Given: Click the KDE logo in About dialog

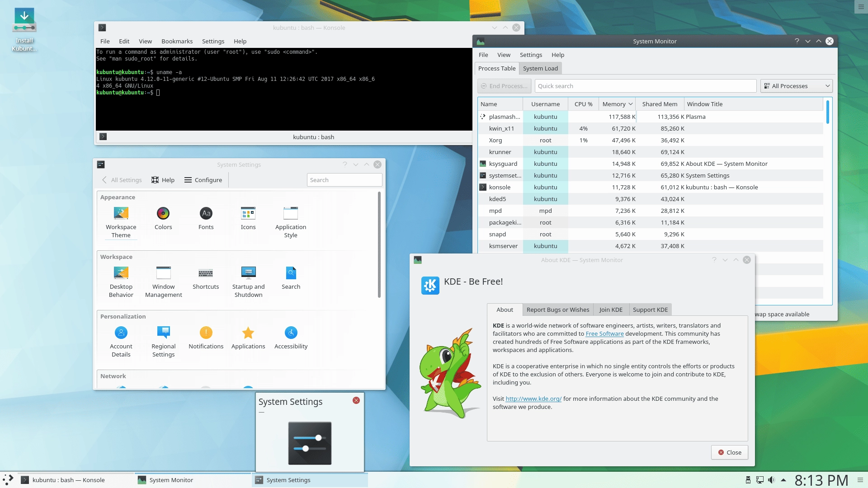Looking at the screenshot, I should 430,285.
